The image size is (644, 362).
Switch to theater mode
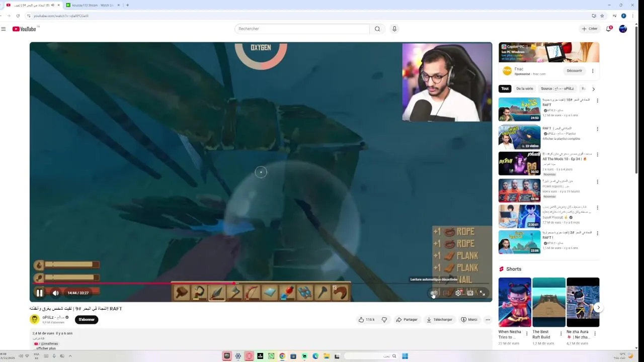(x=470, y=293)
